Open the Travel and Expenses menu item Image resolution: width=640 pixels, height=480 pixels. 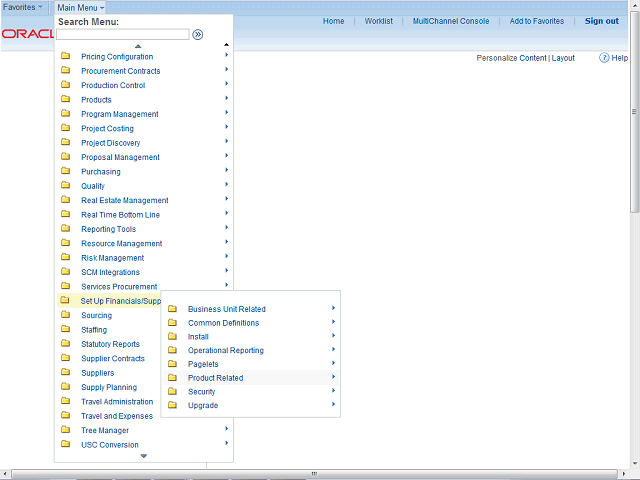[x=117, y=416]
